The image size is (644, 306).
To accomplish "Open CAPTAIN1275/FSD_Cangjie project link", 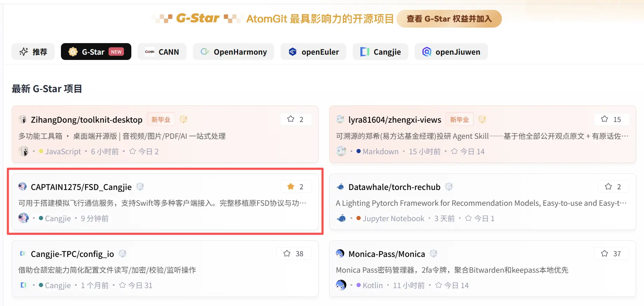I will 81,187.
